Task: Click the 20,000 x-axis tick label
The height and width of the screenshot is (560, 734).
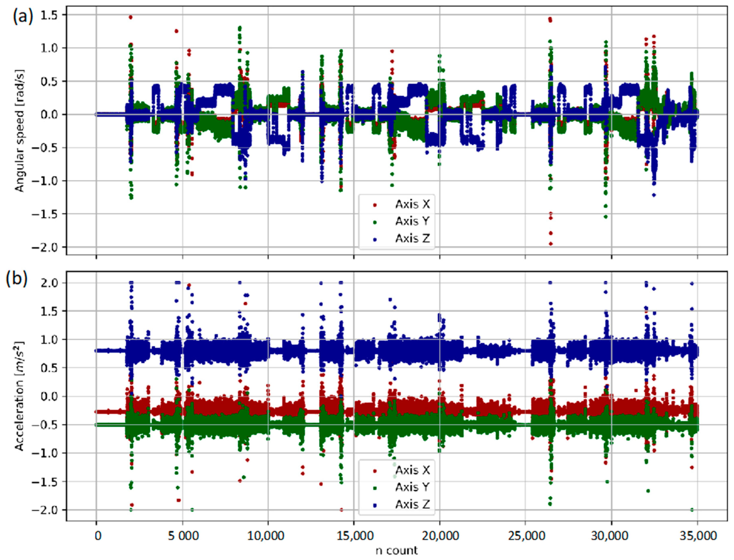Action: 440,536
